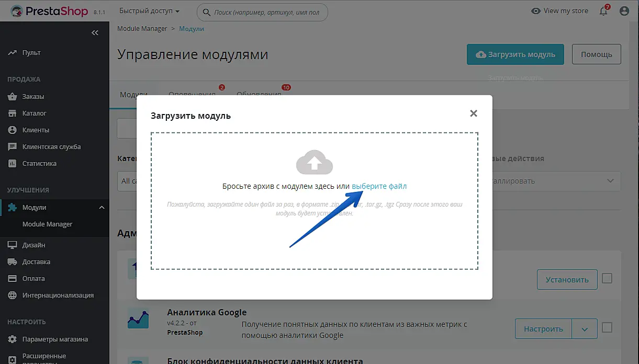Collapse the sidebar with double-chevron icon
Screen dimensions: 639x364
point(95,32)
